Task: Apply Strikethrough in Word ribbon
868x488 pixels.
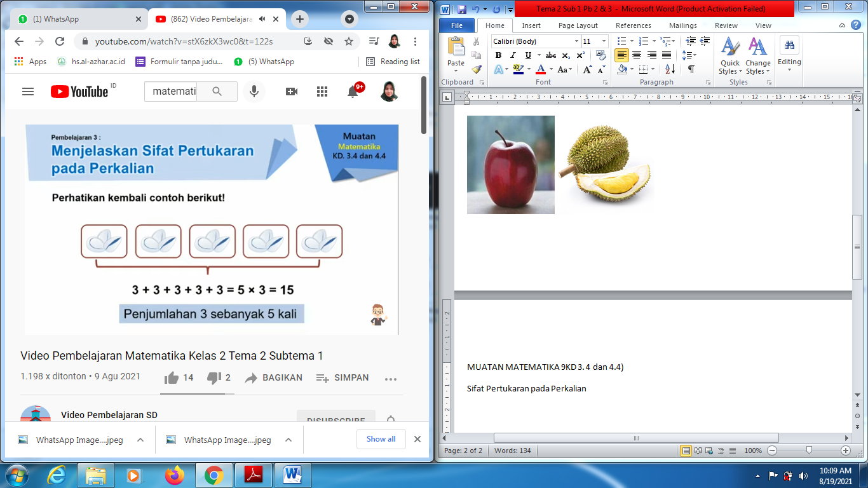Action: coord(551,55)
